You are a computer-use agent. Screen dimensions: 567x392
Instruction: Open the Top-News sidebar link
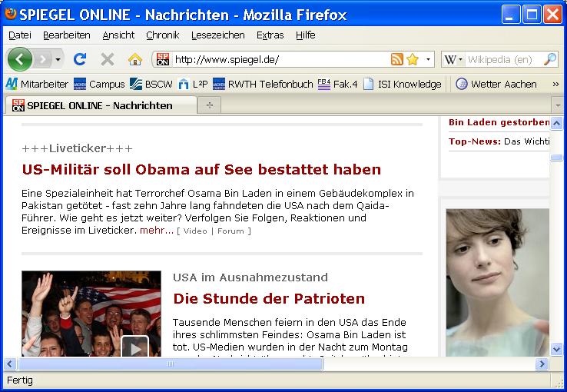coord(499,141)
